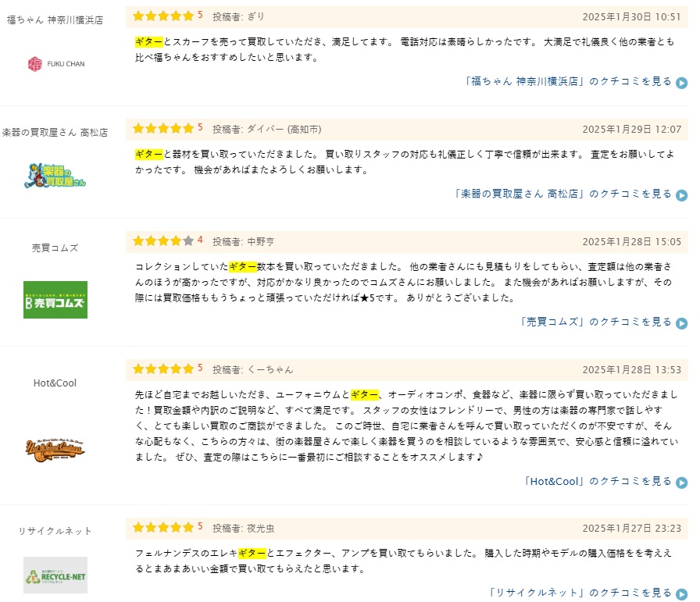The image size is (700, 602).
Task: Click arrow icon beside 楽器の買取屋さん クチコミ link
Action: coord(681,194)
